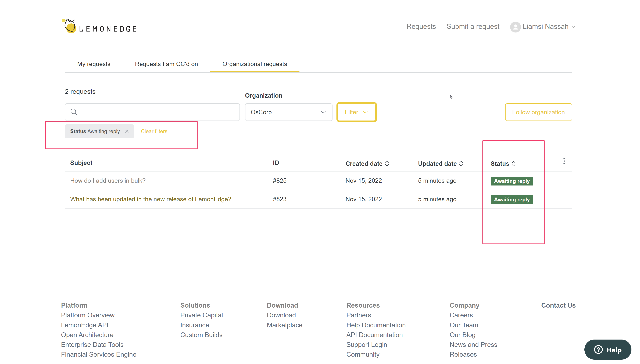This screenshot has width=640, height=364.
Task: Click the Solutions footer heading
Action: [x=195, y=305]
